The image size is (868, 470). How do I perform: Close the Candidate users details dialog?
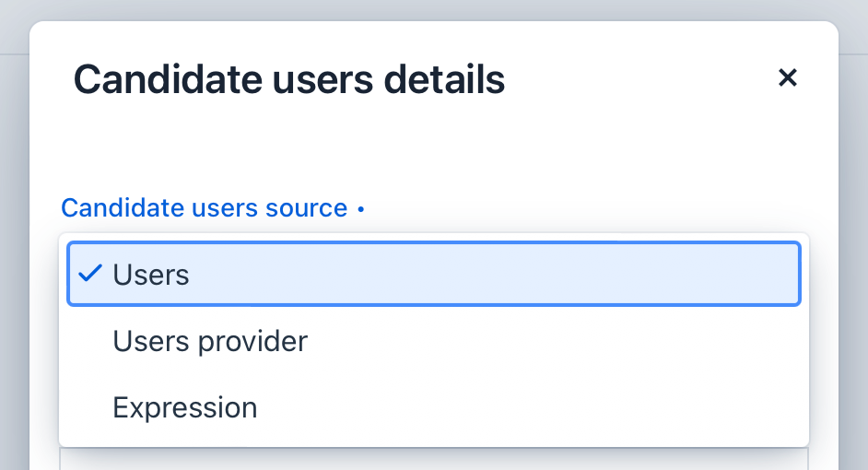[x=787, y=77]
